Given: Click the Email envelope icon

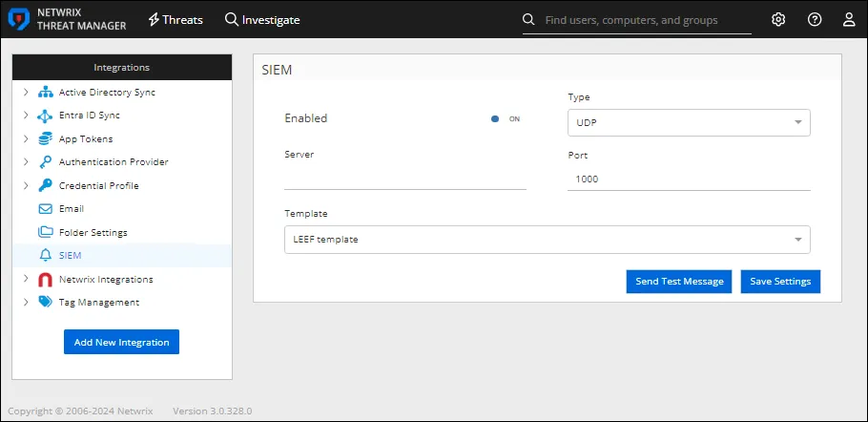Looking at the screenshot, I should pyautogui.click(x=46, y=209).
